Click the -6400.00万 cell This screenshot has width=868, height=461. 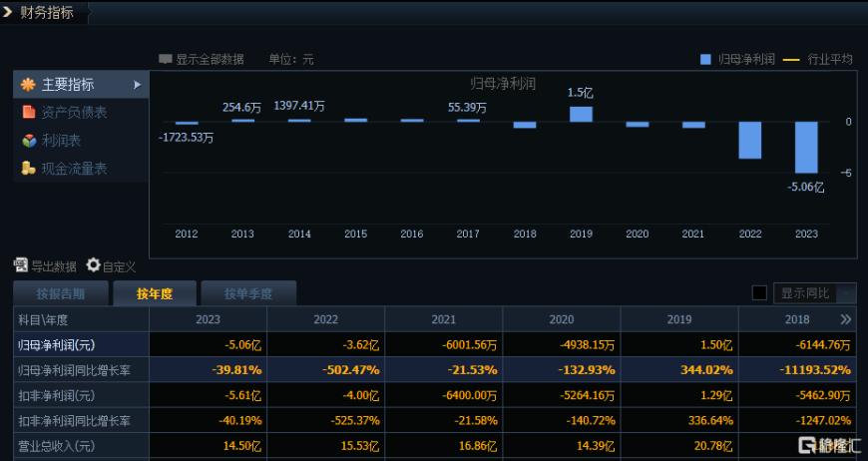click(443, 396)
